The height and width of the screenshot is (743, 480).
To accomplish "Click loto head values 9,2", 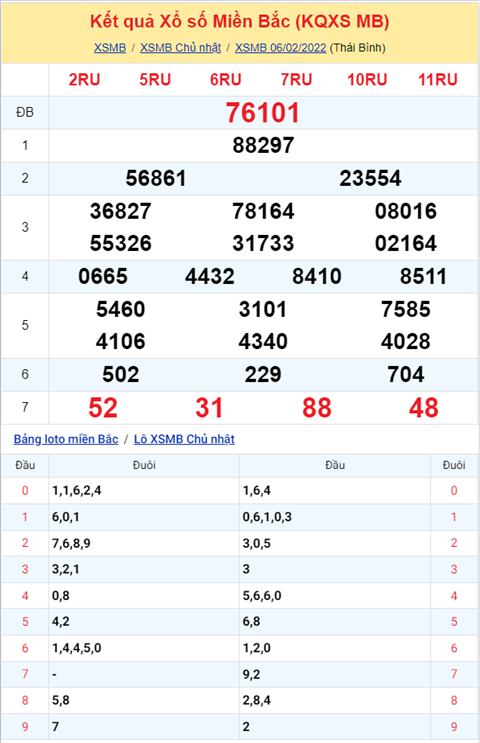I will tap(251, 674).
